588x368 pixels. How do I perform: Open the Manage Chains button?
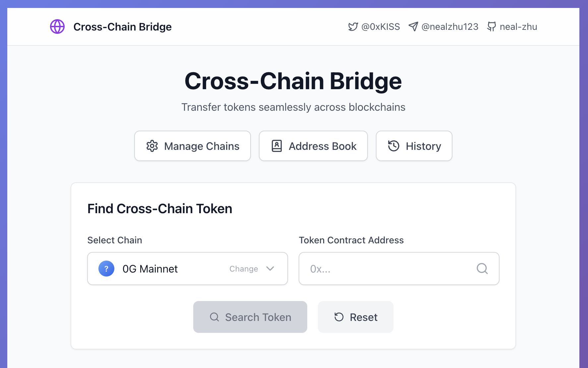coord(193,146)
